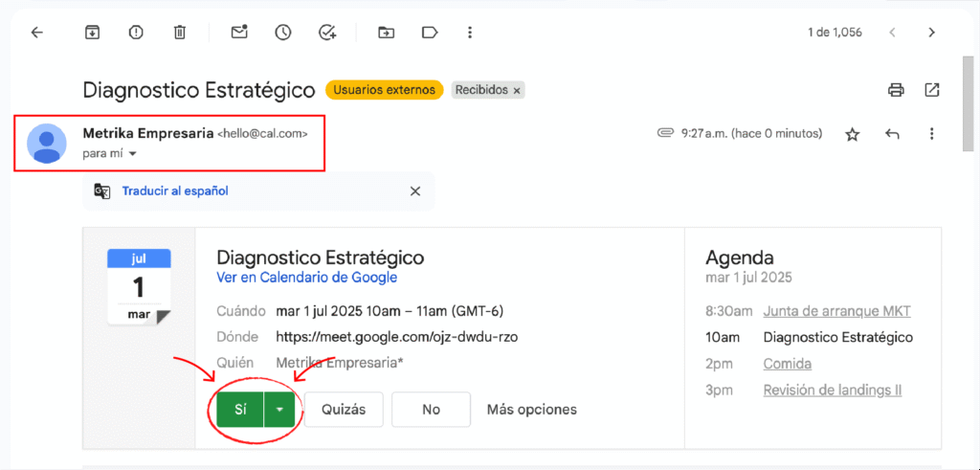Viewport: 980px width, 470px height.
Task: Star the Metrika Empresaria message
Action: click(x=852, y=134)
